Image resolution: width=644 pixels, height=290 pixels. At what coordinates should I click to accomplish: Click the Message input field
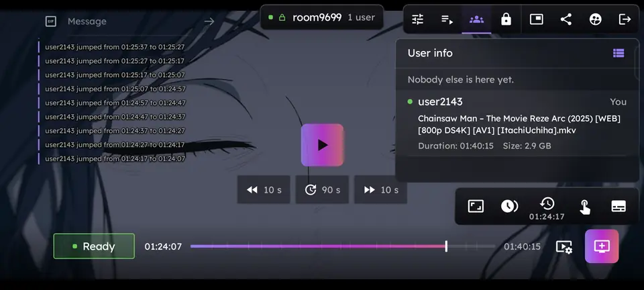(133, 21)
